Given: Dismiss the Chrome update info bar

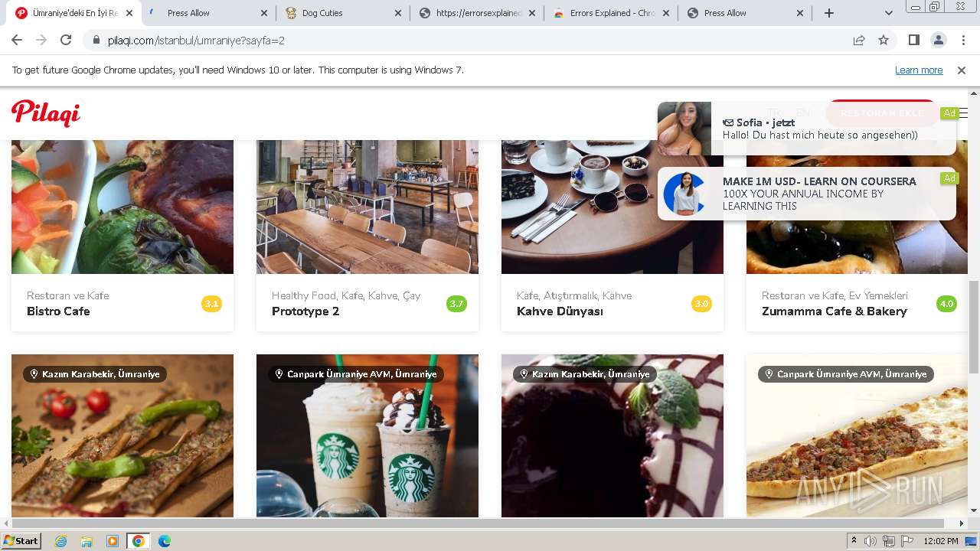Looking at the screenshot, I should (962, 70).
